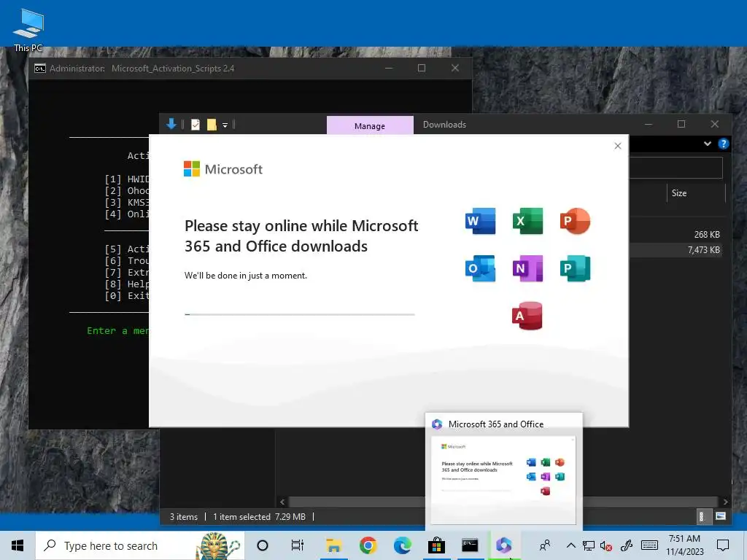The height and width of the screenshot is (560, 747).
Task: Switch Explorer to large icons view
Action: [x=720, y=516]
